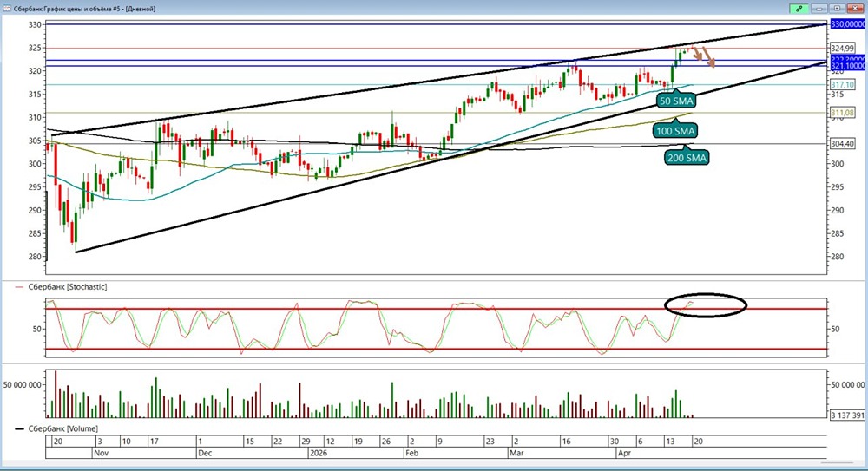The image size is (868, 471).
Task: Click the '2026' year label on time axis
Action: pos(319,453)
